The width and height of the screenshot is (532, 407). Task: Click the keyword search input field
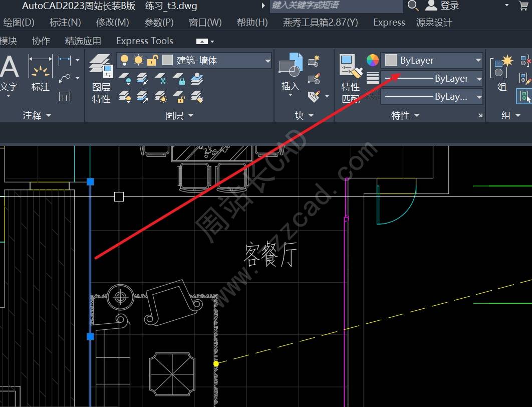click(336, 6)
